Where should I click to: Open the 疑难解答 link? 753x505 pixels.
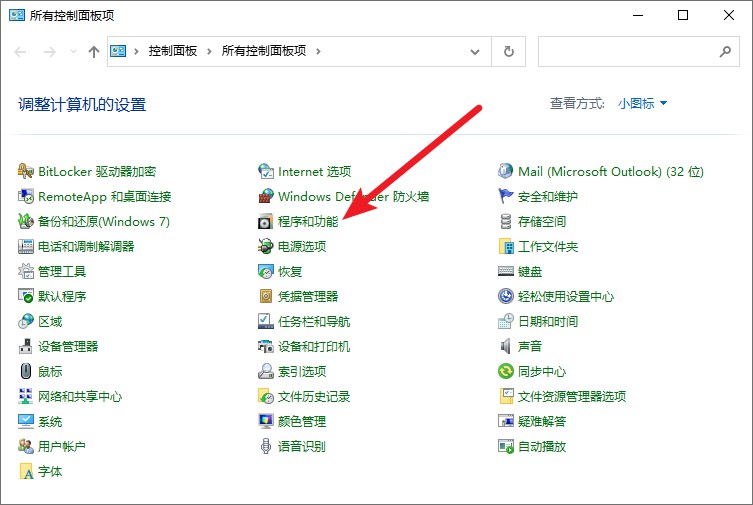pyautogui.click(x=542, y=421)
